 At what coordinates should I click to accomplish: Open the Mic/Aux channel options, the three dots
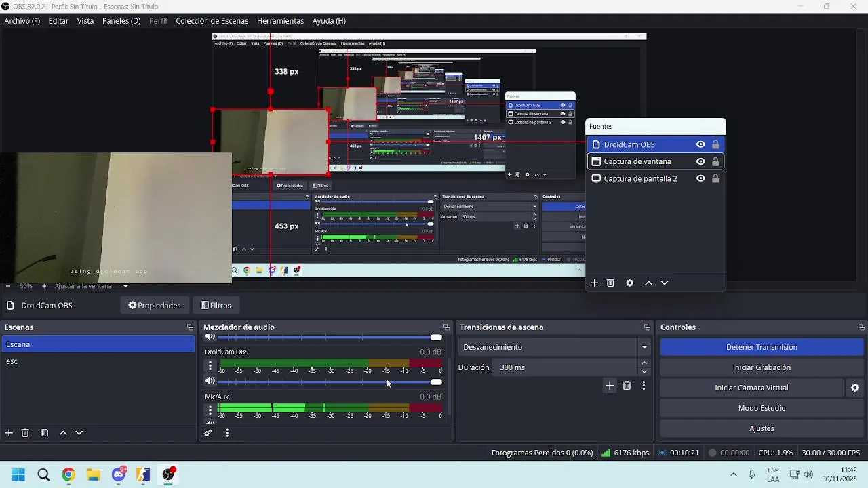pos(210,409)
